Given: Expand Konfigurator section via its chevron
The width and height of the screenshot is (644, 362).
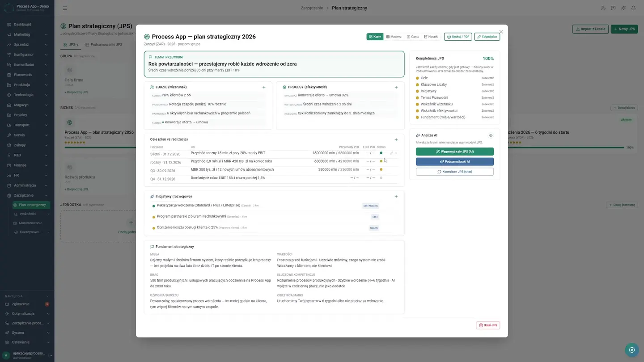Looking at the screenshot, I should point(46,55).
